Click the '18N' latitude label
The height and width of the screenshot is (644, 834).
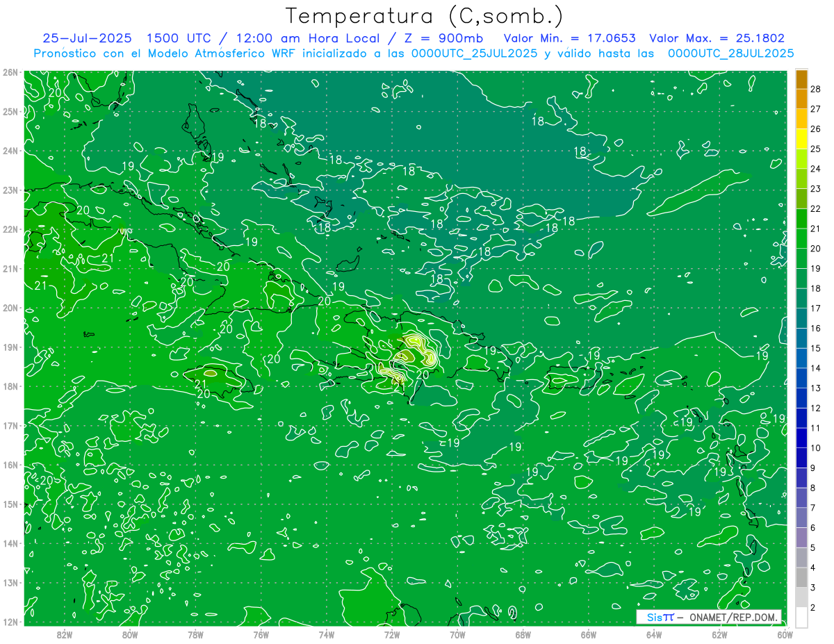pyautogui.click(x=10, y=386)
